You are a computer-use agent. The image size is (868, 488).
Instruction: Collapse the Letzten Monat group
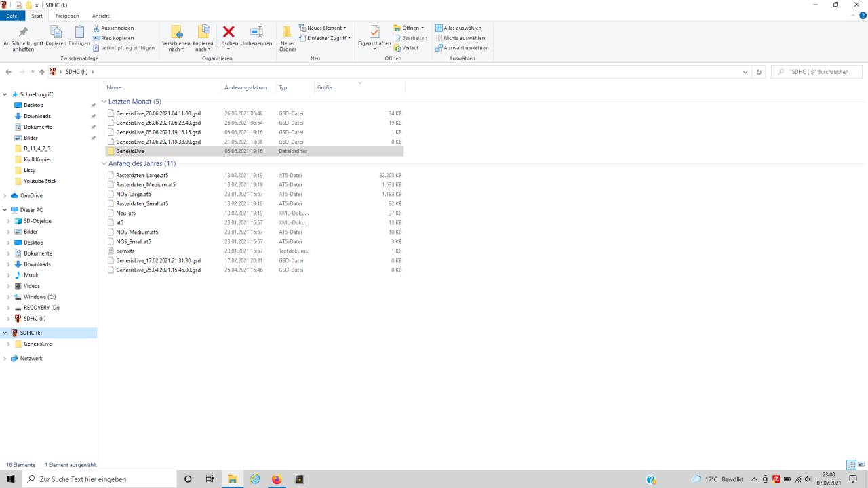tap(104, 102)
